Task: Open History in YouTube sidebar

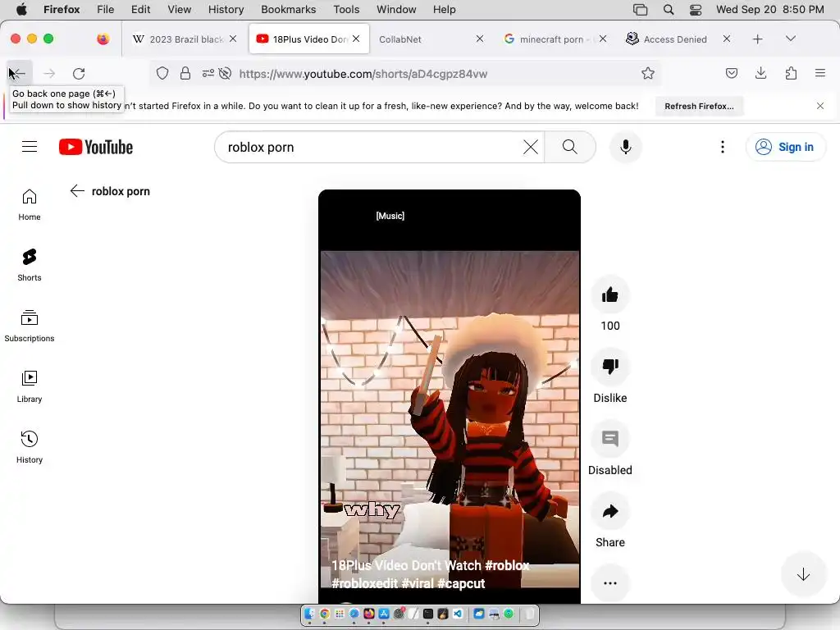Action: pyautogui.click(x=30, y=447)
